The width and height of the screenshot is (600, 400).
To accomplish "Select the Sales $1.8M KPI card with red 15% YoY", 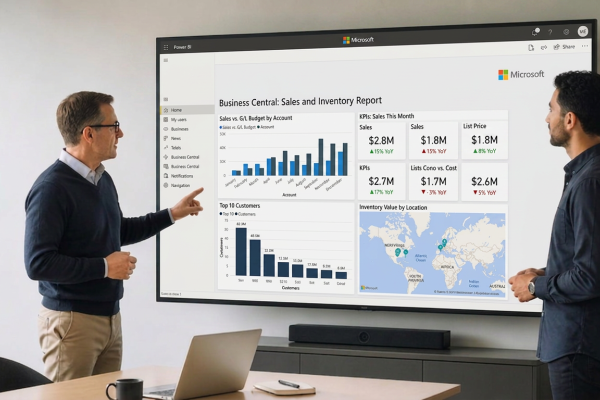I will pyautogui.click(x=433, y=140).
